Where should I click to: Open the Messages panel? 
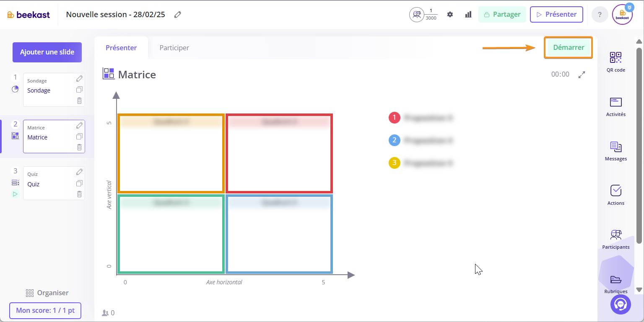(x=615, y=151)
